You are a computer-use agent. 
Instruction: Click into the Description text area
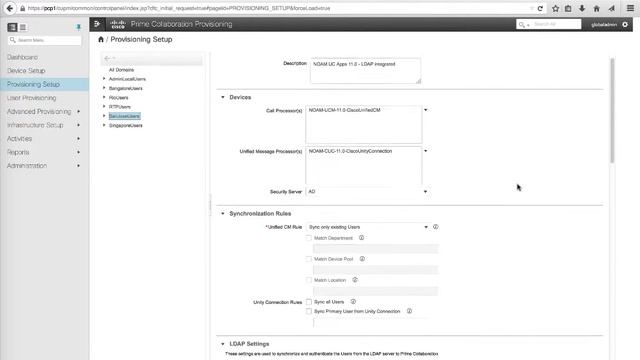[365, 71]
